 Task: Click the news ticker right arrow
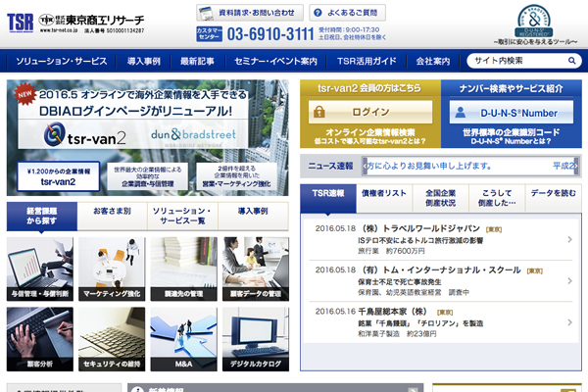point(576,166)
